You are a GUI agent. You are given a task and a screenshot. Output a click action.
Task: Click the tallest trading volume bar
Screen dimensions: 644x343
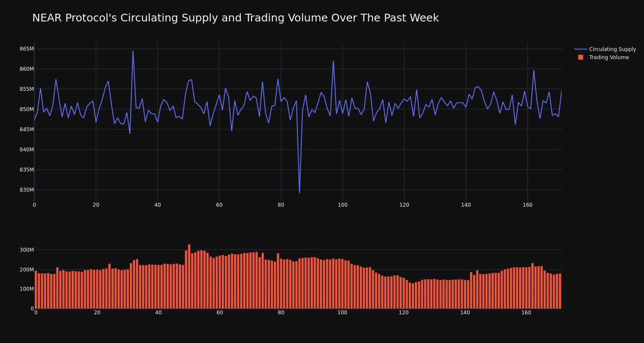click(189, 277)
